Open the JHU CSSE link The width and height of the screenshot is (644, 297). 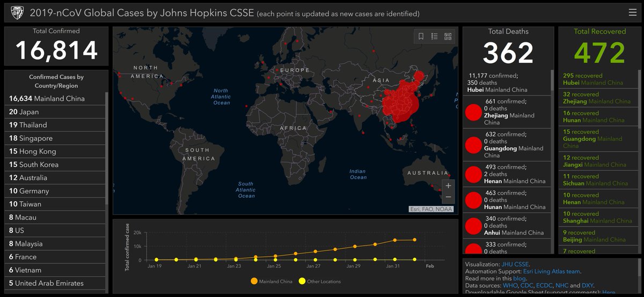[x=515, y=264]
